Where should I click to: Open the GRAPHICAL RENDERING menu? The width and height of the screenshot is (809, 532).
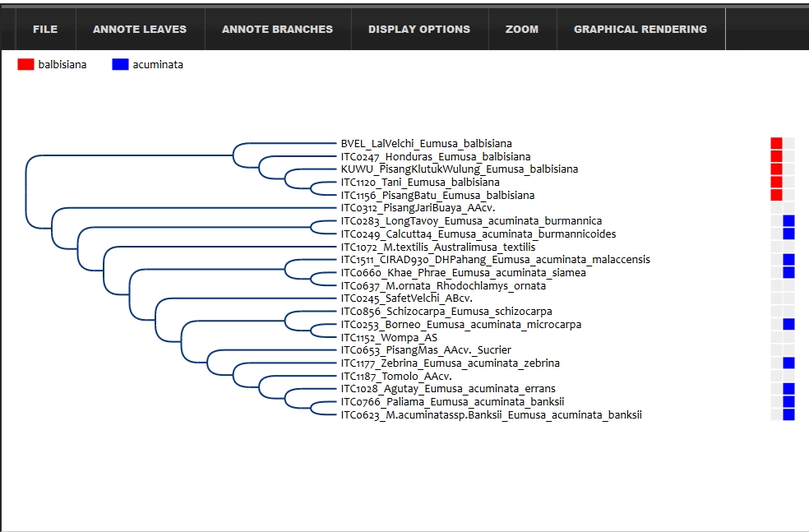(x=640, y=30)
